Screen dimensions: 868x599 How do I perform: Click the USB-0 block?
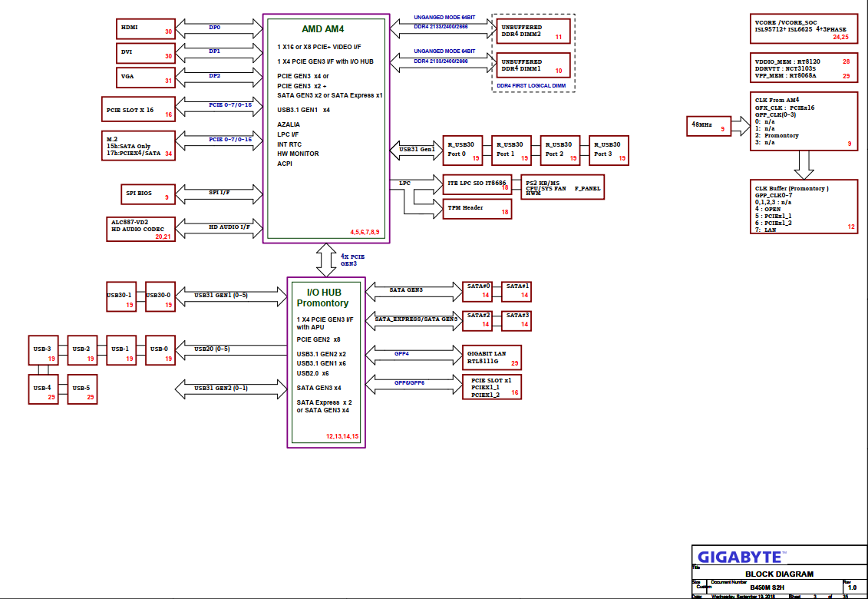coord(160,350)
